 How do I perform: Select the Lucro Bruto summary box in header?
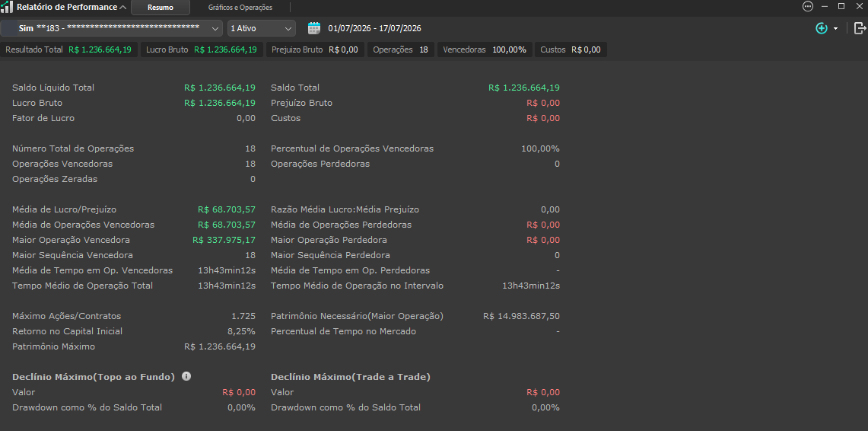point(202,49)
